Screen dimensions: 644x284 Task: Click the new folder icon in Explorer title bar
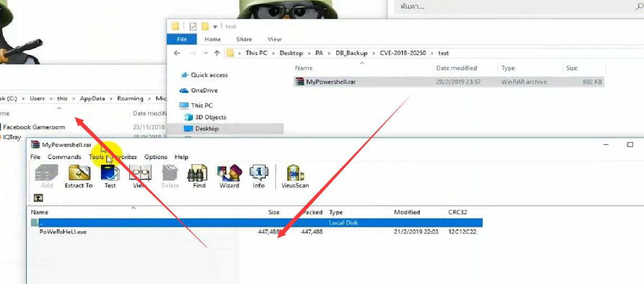205,26
